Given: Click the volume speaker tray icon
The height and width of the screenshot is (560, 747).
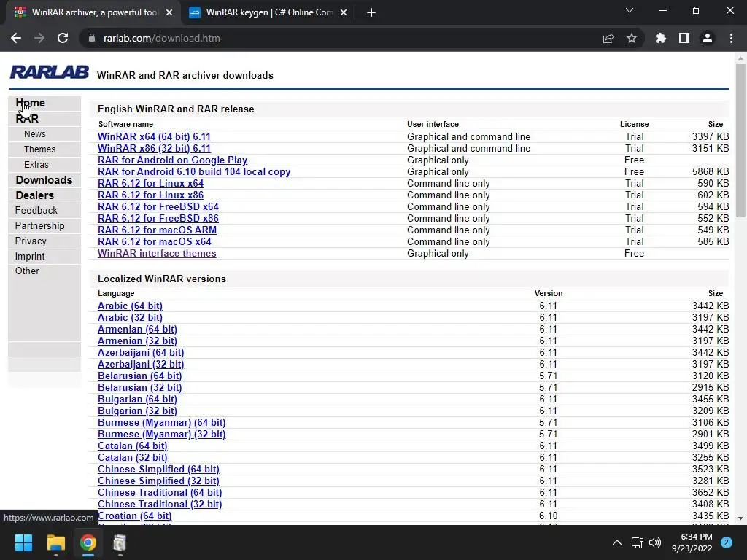Looking at the screenshot, I should pos(655,542).
